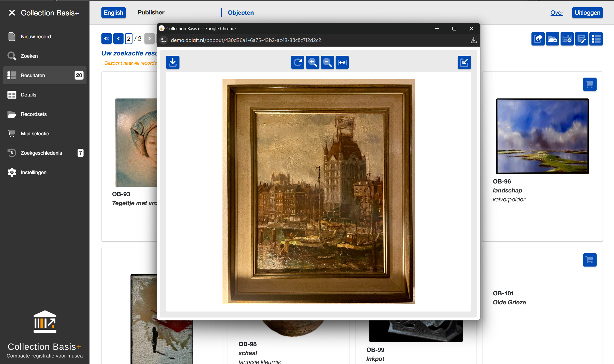This screenshot has height=364, width=614.
Task: Go to the first results page
Action: [107, 39]
